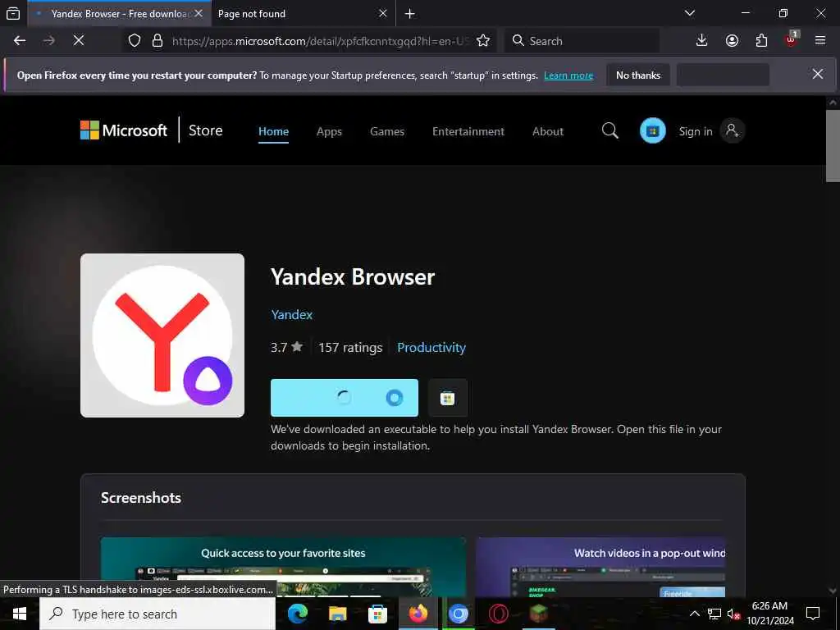Select the Home navigation item
This screenshot has height=630, width=840.
tap(273, 131)
